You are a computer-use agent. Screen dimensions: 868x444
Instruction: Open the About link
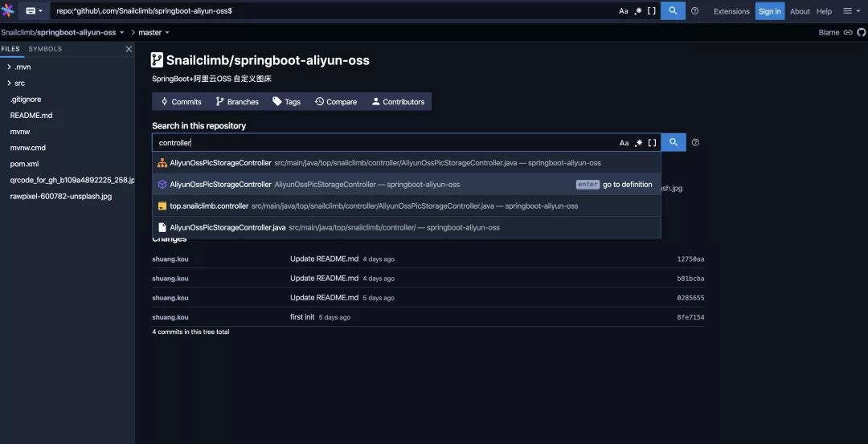[x=800, y=11]
